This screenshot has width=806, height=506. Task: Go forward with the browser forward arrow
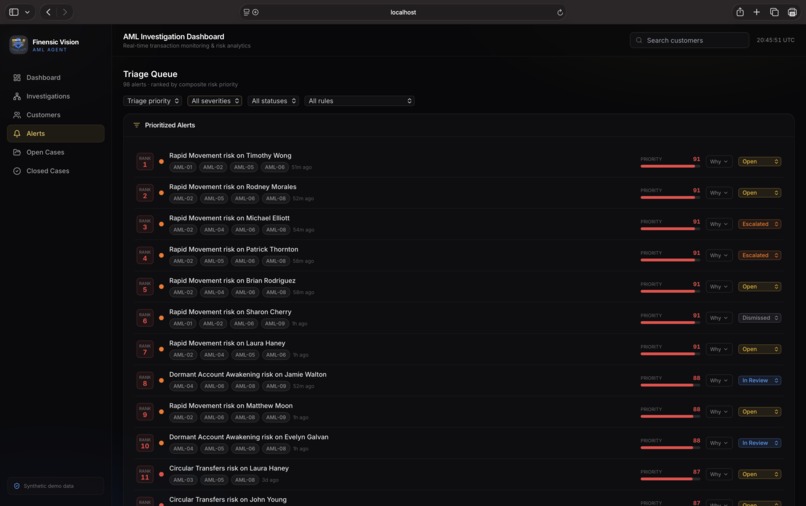(65, 12)
